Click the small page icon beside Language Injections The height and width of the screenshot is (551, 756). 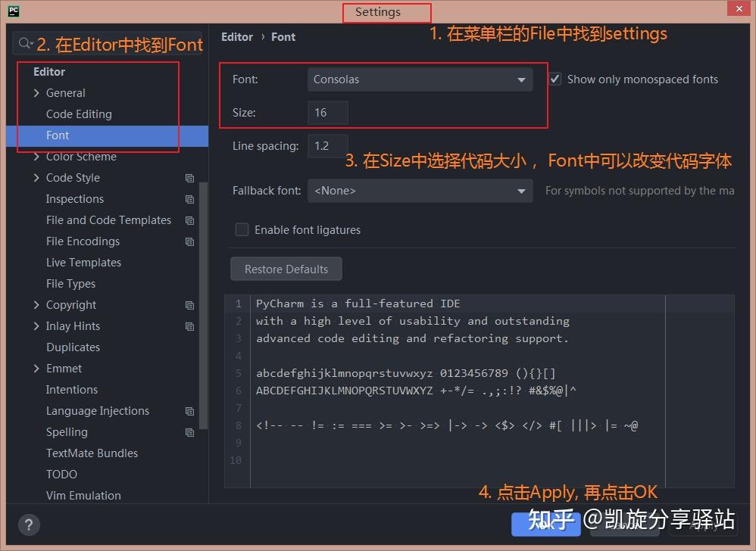click(x=189, y=411)
